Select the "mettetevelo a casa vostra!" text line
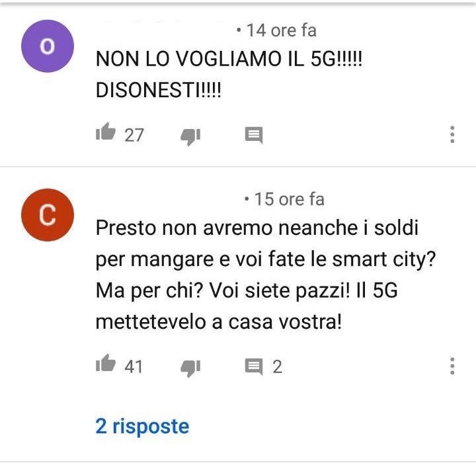The width and height of the screenshot is (476, 467). tap(219, 321)
